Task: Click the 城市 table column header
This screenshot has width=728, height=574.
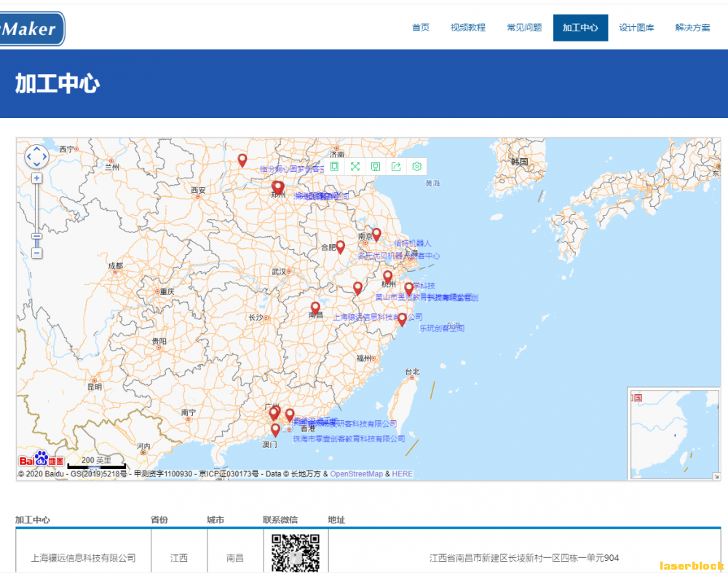Action: (215, 519)
